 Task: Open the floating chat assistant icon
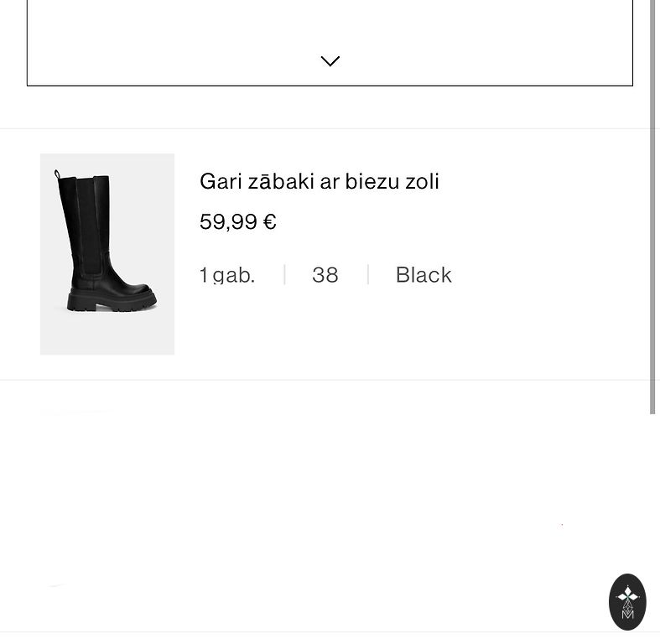pyautogui.click(x=627, y=601)
